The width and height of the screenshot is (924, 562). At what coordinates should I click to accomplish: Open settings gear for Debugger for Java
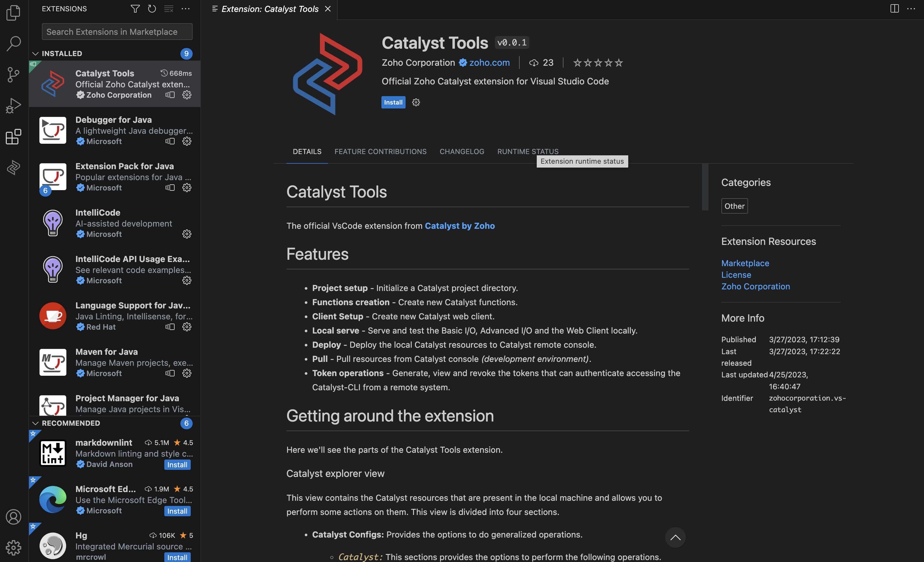point(187,141)
